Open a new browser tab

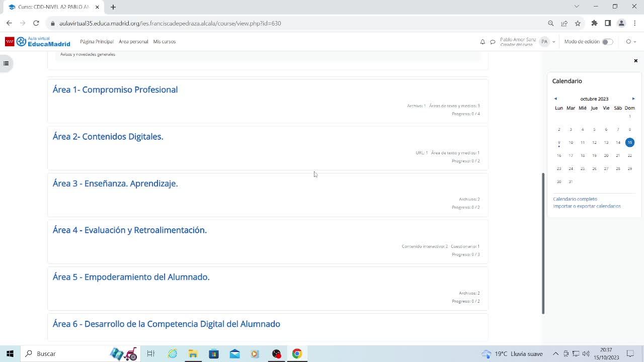[x=113, y=7]
